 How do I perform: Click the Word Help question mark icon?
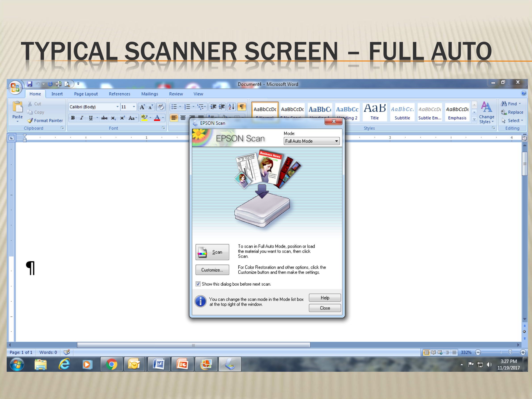click(524, 93)
